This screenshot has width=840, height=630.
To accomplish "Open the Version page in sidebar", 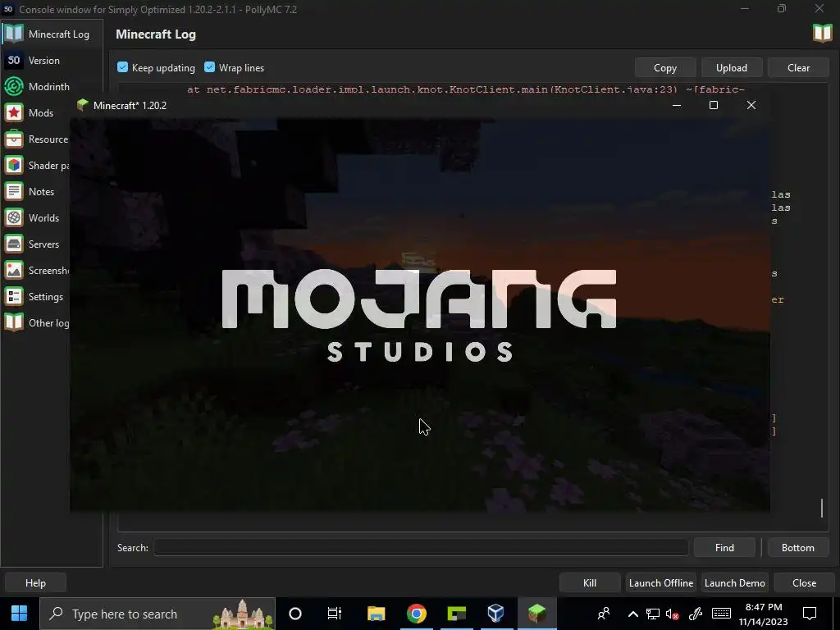I will coord(52,61).
